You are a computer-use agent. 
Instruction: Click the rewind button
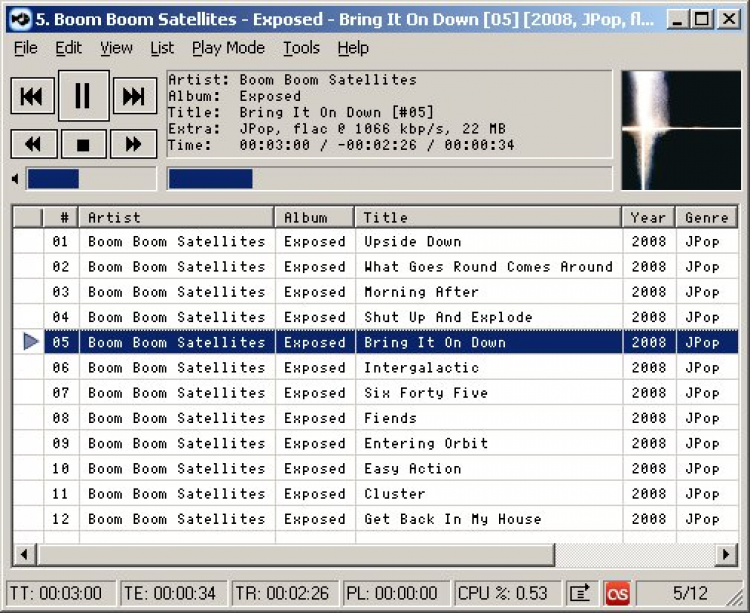(34, 144)
